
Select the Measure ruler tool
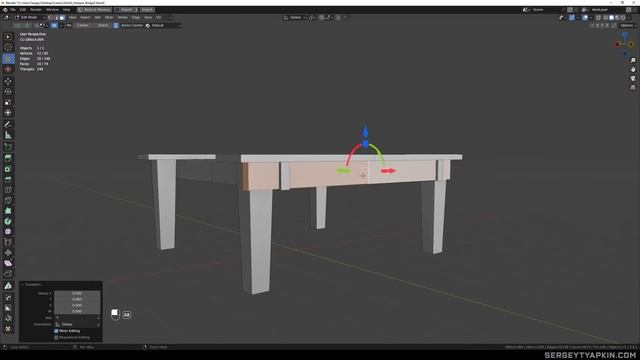8,135
